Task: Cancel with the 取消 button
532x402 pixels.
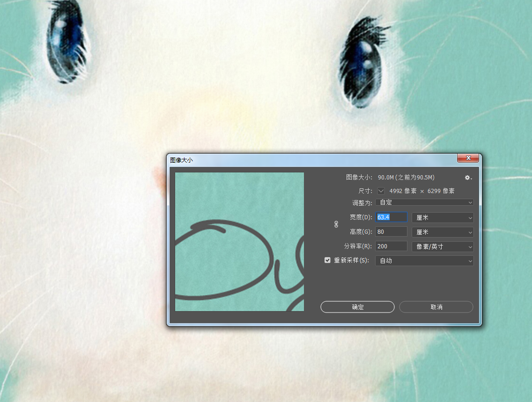Action: click(x=436, y=307)
